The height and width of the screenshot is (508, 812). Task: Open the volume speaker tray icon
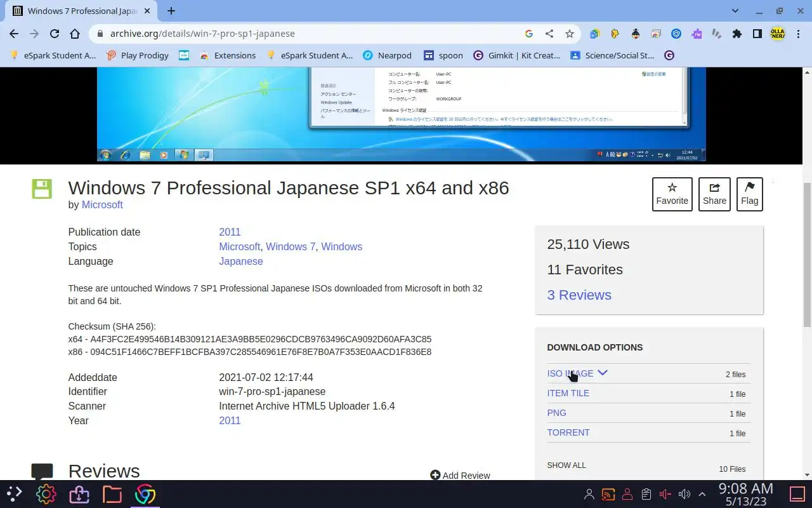pos(684,494)
